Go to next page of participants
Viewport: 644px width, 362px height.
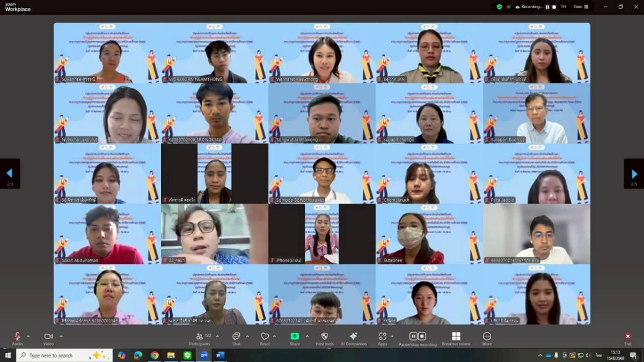point(634,174)
